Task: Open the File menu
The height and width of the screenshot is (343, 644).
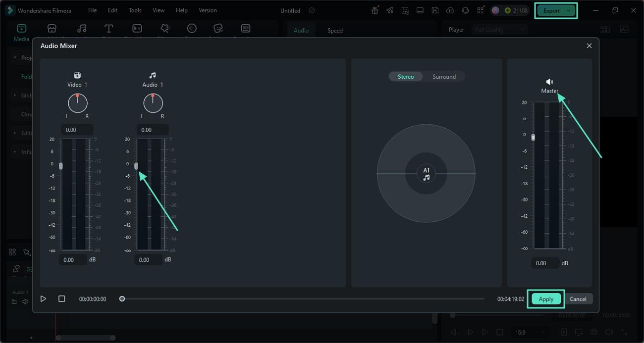Action: tap(93, 10)
